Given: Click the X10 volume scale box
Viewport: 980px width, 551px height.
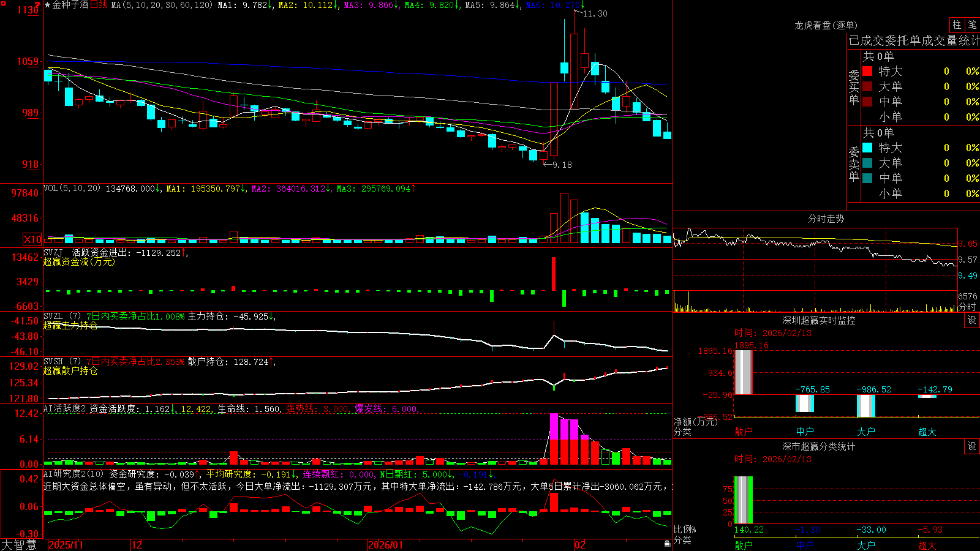Looking at the screenshot, I should click(32, 239).
